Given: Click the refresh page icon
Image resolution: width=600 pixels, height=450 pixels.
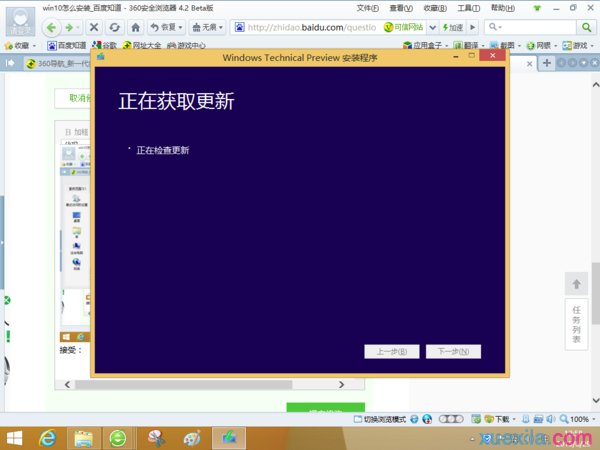Looking at the screenshot, I should pyautogui.click(x=114, y=27).
